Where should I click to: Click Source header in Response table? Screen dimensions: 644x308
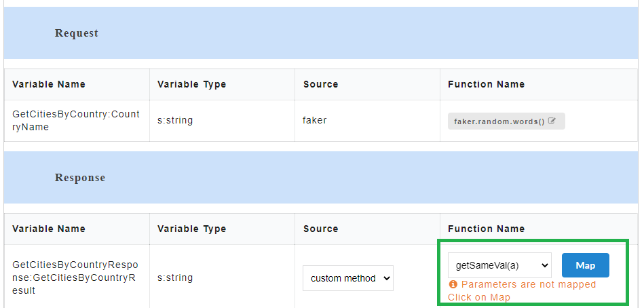(321, 229)
